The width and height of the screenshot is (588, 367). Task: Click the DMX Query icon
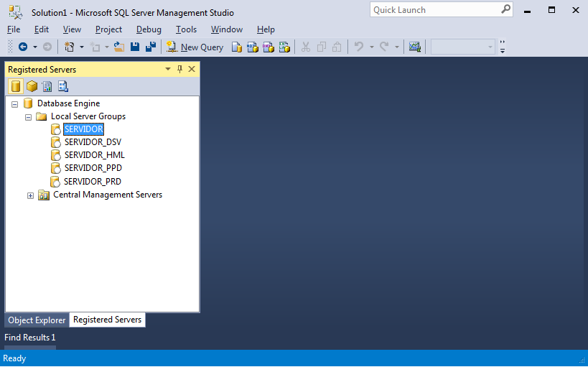[x=269, y=47]
